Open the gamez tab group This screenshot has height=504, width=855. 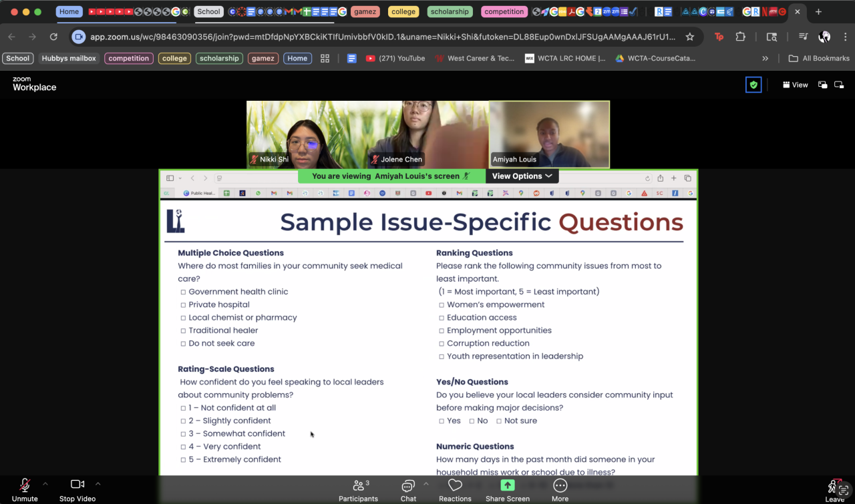coord(365,11)
